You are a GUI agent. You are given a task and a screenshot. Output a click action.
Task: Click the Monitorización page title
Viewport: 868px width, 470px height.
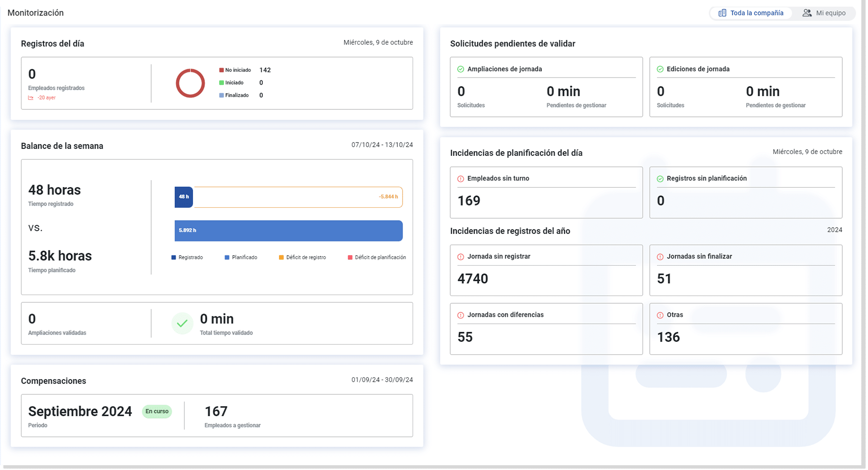tap(36, 13)
